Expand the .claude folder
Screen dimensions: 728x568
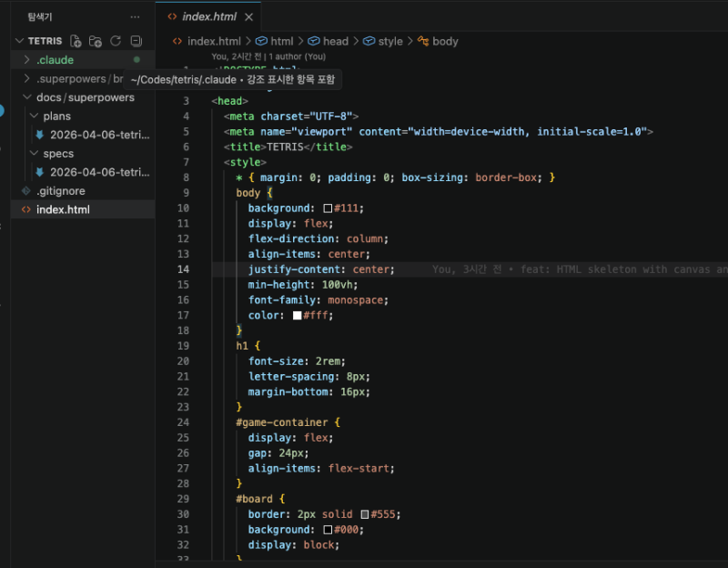coord(55,60)
